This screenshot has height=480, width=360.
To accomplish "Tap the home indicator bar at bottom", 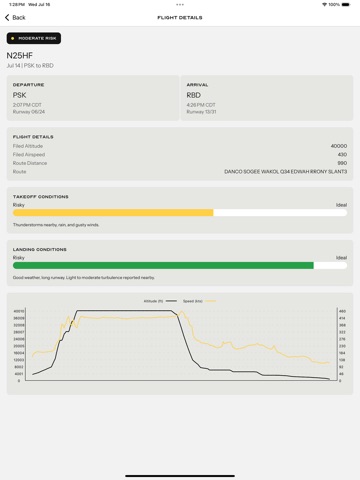I will 180,476.
